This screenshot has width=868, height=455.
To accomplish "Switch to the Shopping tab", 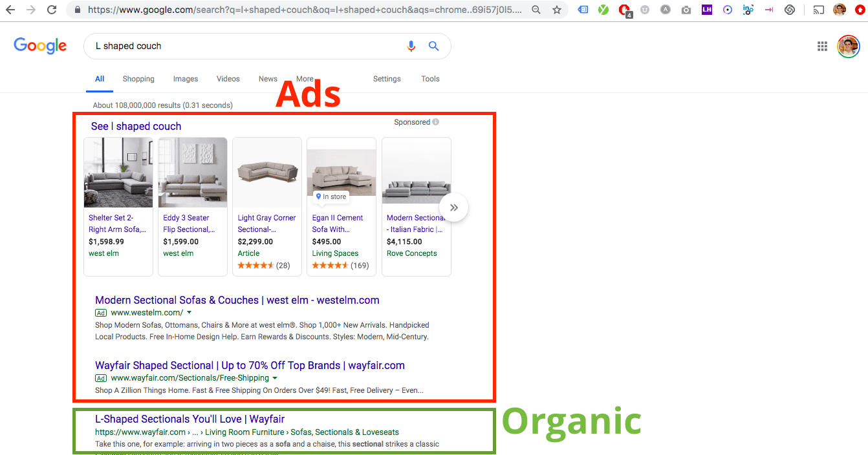I will (x=138, y=79).
